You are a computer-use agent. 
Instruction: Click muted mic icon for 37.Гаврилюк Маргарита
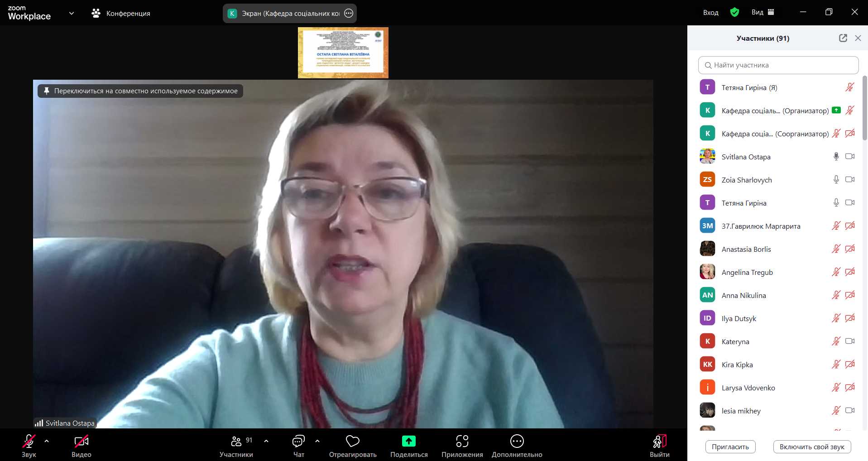836,226
